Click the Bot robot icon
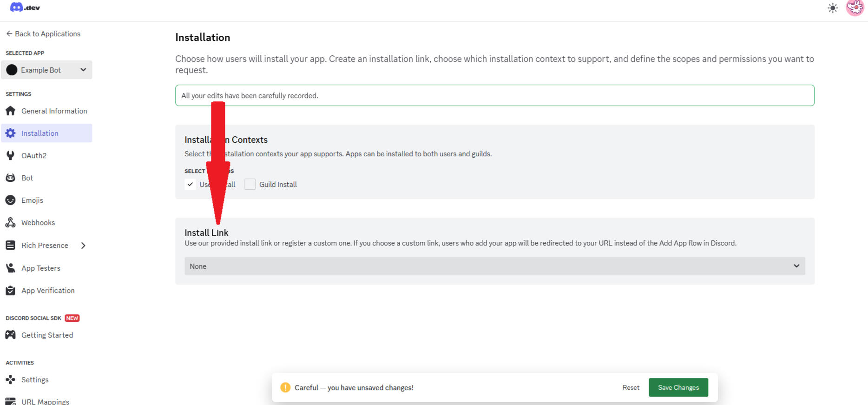This screenshot has height=405, width=868. tap(11, 178)
